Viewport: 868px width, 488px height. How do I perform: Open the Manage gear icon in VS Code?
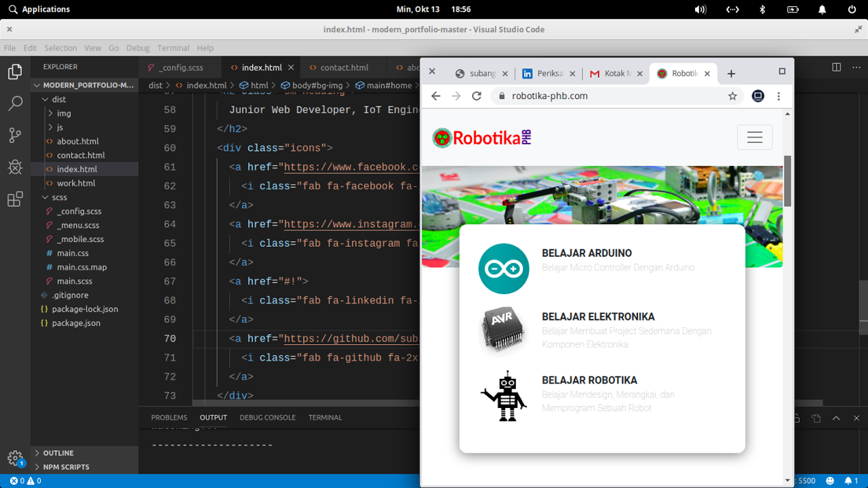pyautogui.click(x=15, y=458)
